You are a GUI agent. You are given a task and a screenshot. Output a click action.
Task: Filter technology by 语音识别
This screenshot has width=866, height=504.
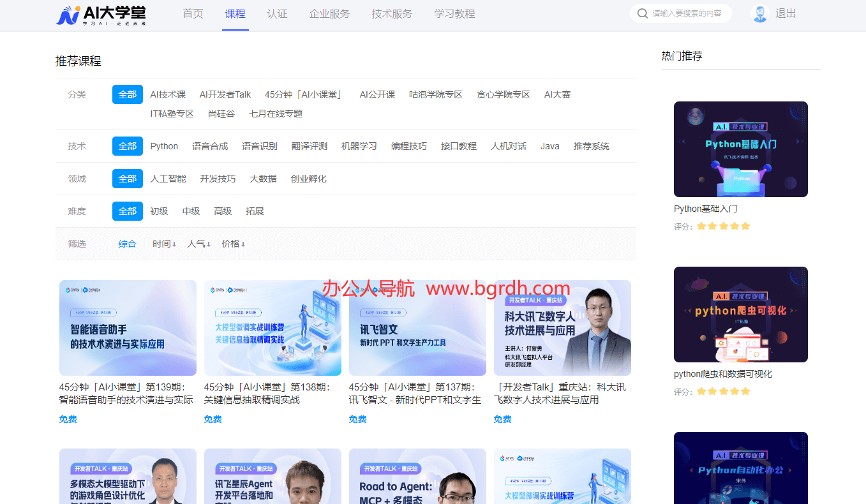[260, 146]
